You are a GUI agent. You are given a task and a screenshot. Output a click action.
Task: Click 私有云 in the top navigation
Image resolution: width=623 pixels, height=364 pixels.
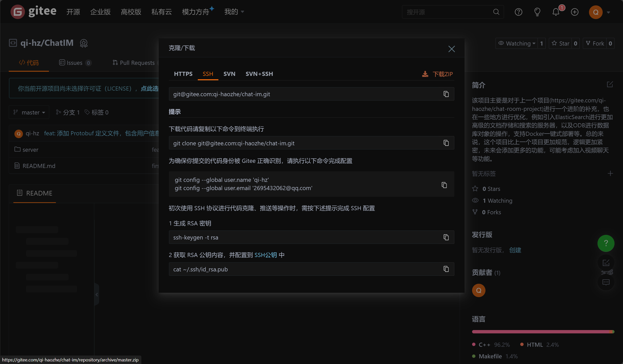[161, 12]
